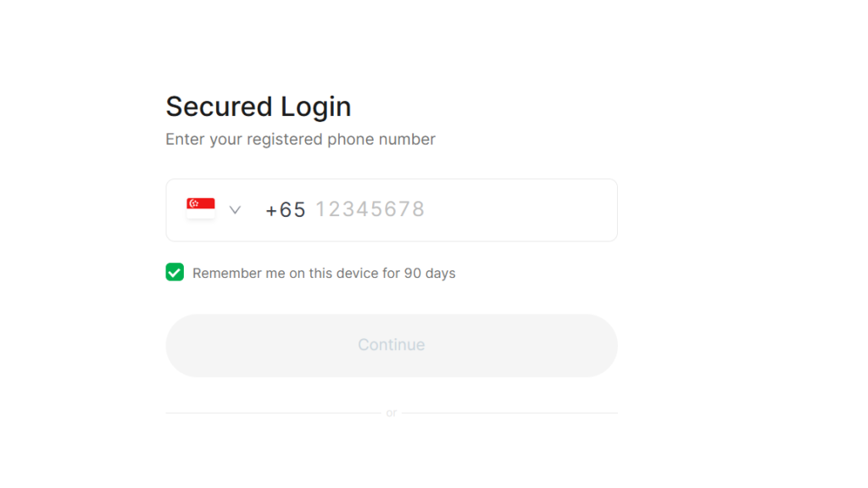Click the crescent and stars flag emblem

194,203
